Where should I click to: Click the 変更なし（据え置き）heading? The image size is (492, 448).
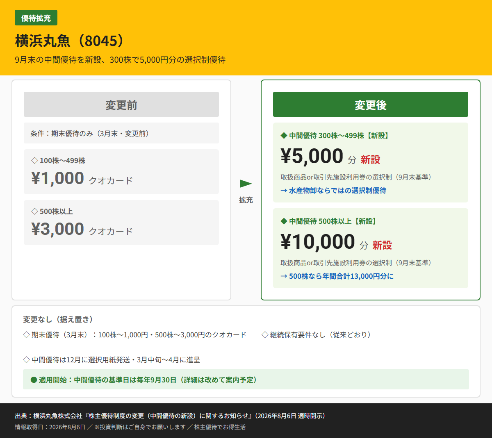[59, 319]
